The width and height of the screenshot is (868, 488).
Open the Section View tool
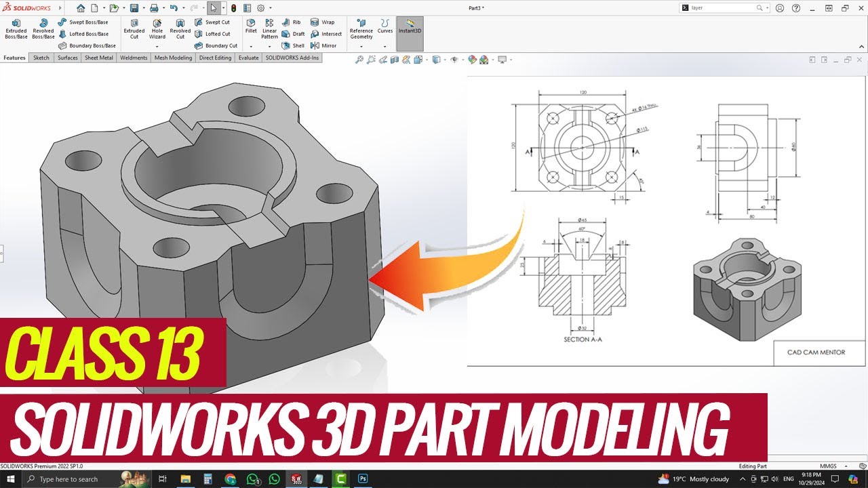click(395, 60)
